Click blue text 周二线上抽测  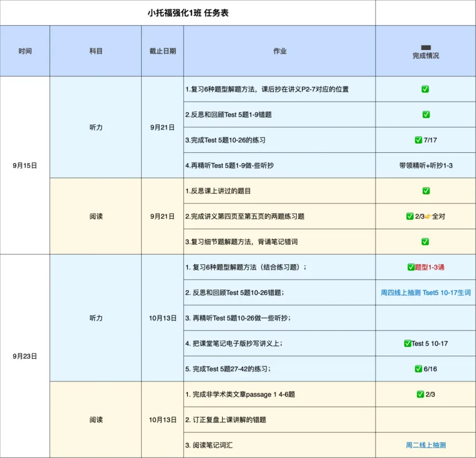pyautogui.click(x=425, y=445)
